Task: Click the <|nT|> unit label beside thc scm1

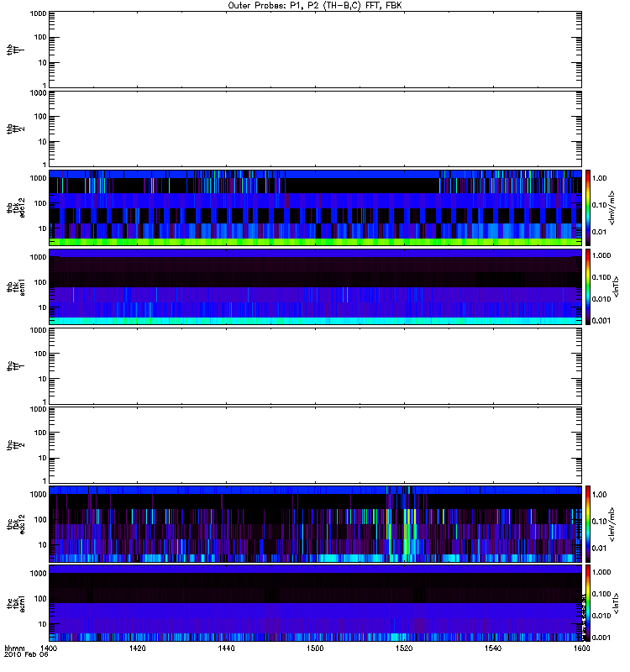Action: tap(616, 603)
